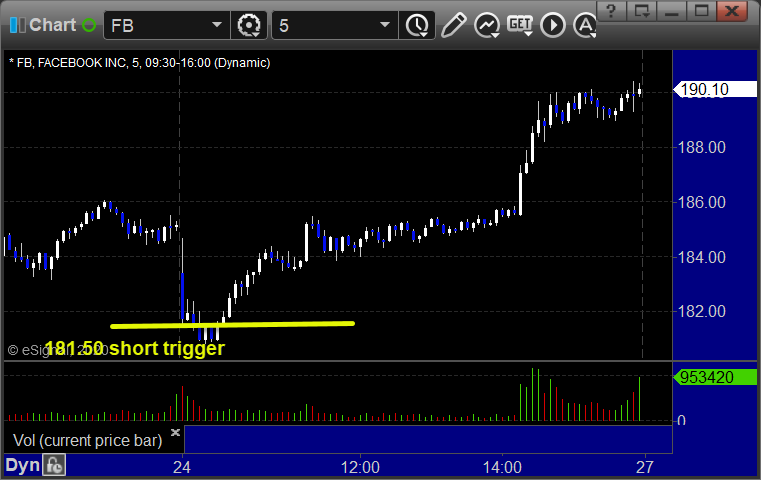761x480 pixels.
Task: Open the time template clock button
Action: click(417, 25)
